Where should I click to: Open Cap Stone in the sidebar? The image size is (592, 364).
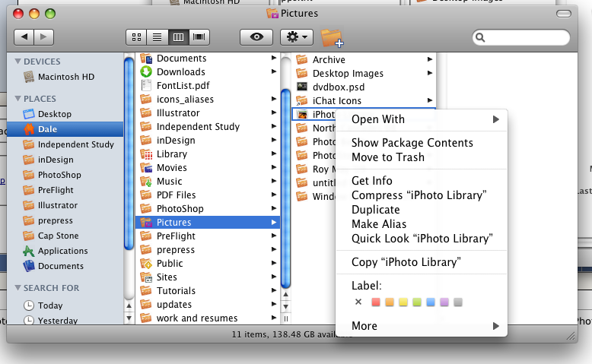[65, 236]
